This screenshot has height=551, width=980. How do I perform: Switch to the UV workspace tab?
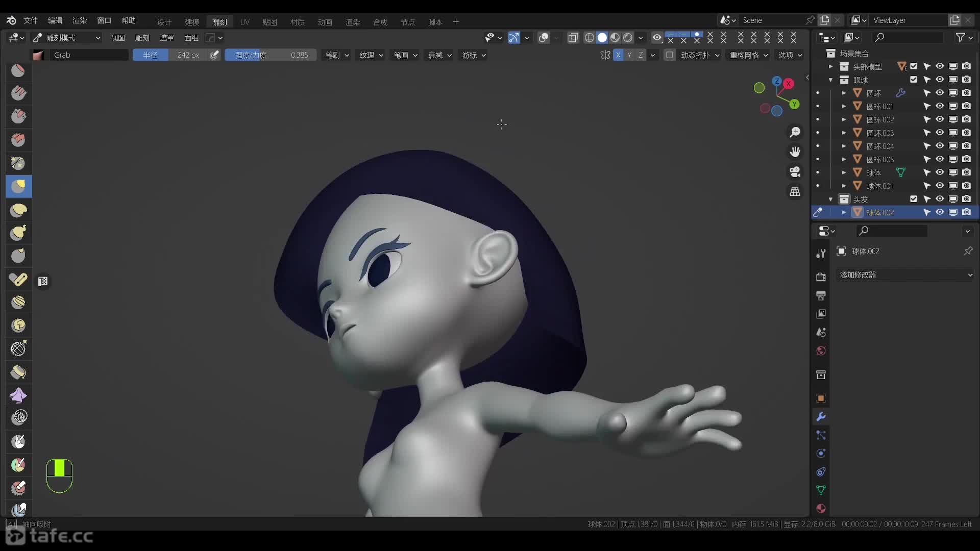point(245,22)
